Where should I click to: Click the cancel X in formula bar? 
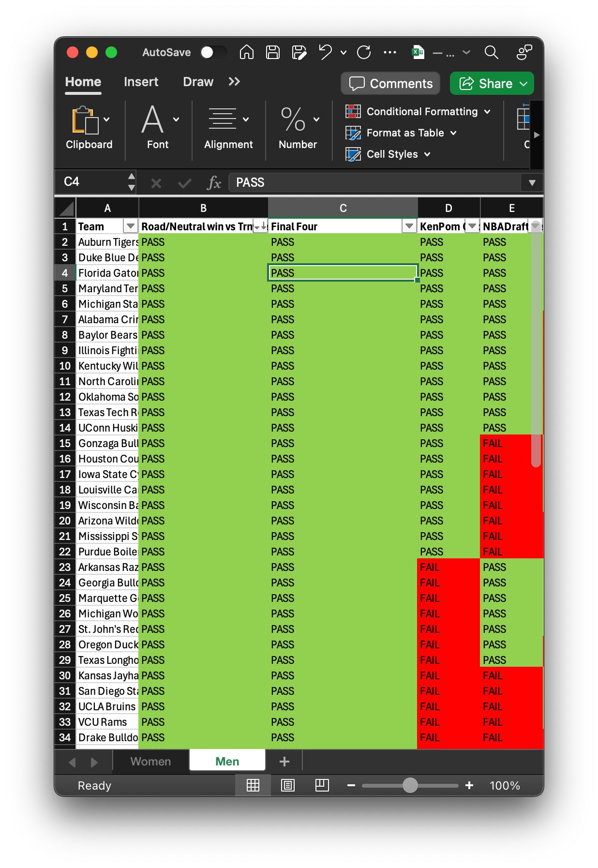(156, 183)
